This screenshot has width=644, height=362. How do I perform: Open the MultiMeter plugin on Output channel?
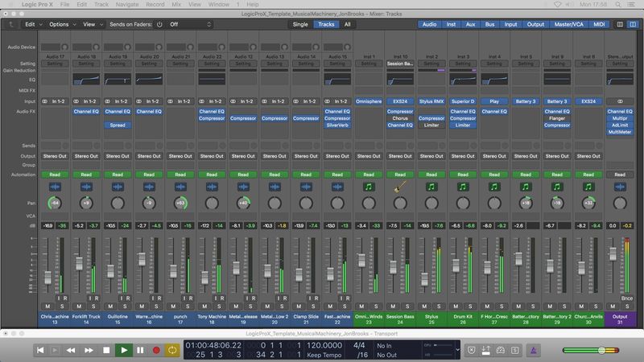(x=620, y=132)
